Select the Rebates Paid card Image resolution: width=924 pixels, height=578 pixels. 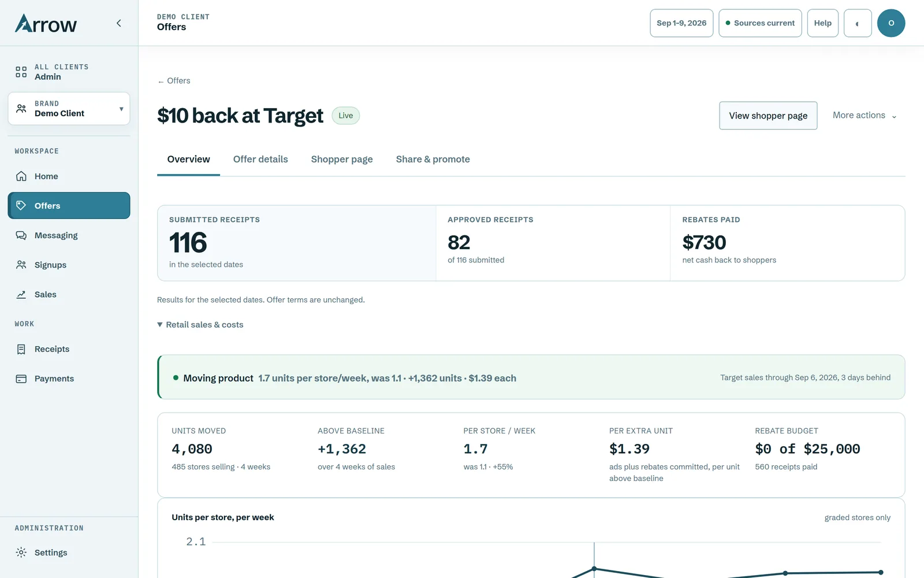(x=788, y=243)
